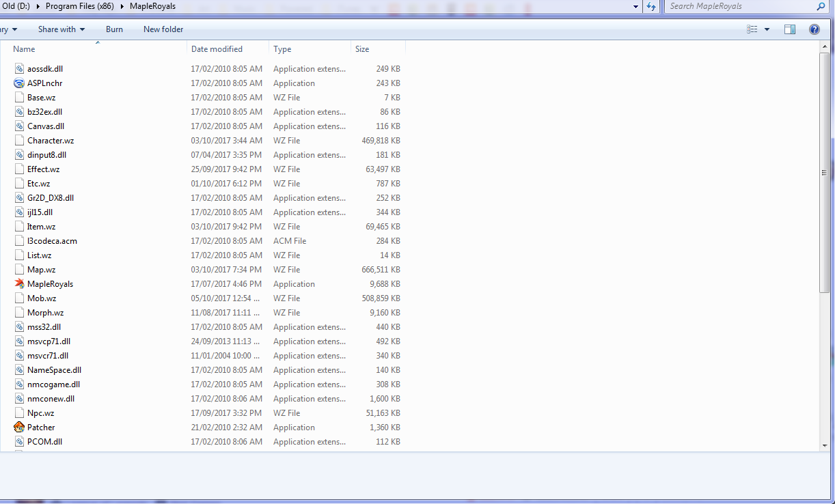Select the Etc.wz file name

coord(38,184)
